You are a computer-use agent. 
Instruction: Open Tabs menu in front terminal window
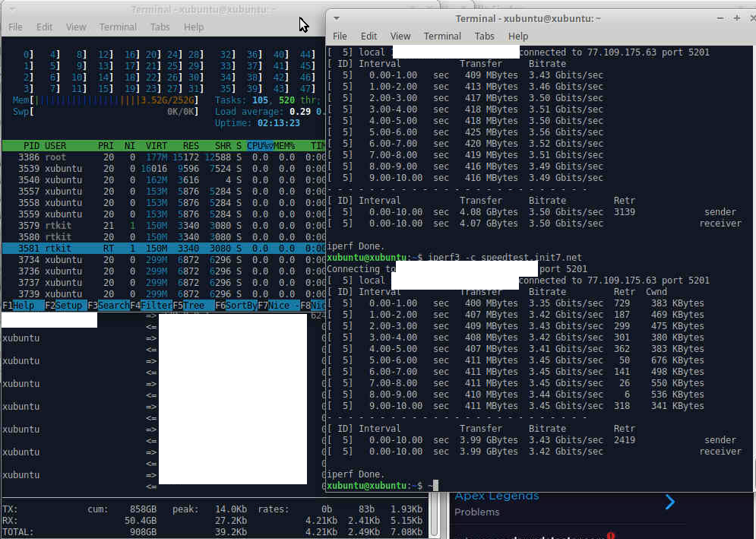[484, 36]
